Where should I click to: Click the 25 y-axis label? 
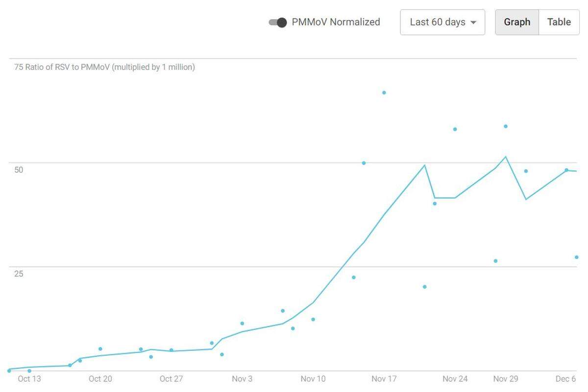pyautogui.click(x=19, y=274)
